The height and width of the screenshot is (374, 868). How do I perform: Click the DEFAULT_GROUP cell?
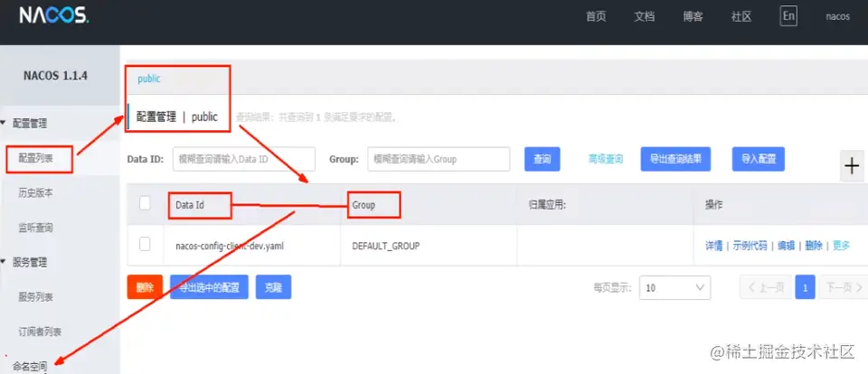pyautogui.click(x=386, y=246)
